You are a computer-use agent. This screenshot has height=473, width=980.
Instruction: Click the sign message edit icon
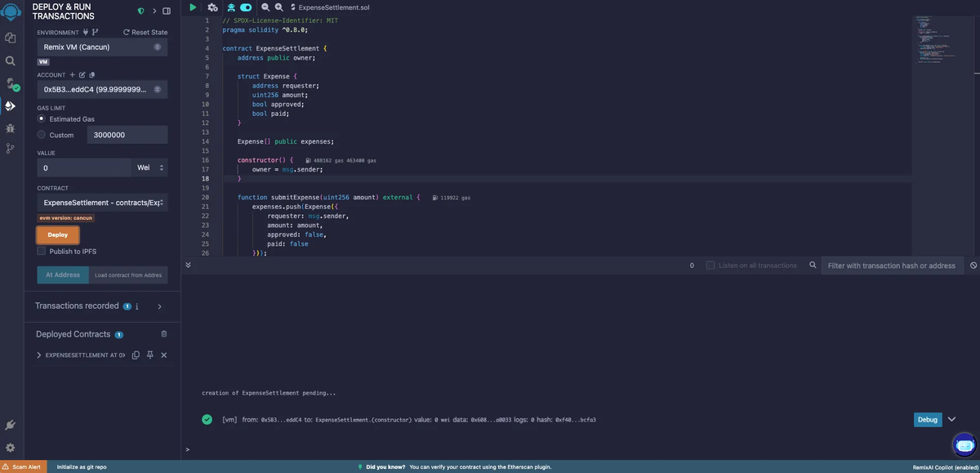click(x=82, y=75)
